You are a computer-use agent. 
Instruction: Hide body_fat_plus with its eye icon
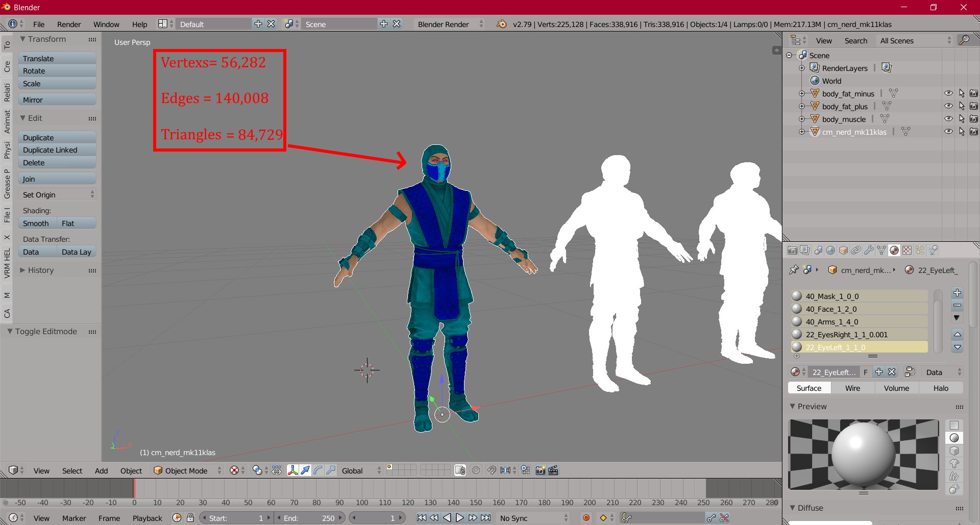click(948, 106)
